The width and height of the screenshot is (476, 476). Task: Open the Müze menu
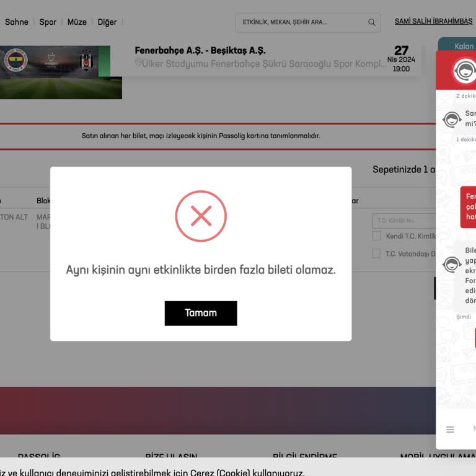tap(77, 22)
